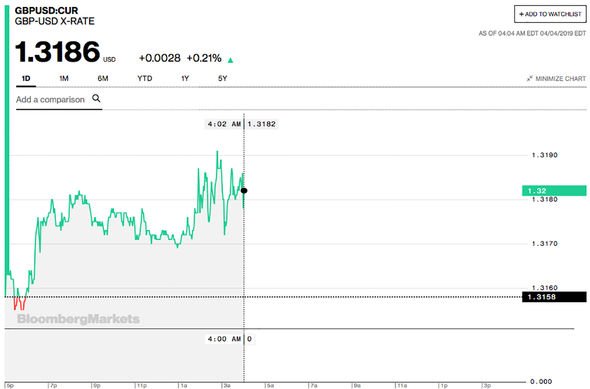Click the 4:02 AM crosshair time label
Screen dimensions: 590x389
[x=224, y=124]
